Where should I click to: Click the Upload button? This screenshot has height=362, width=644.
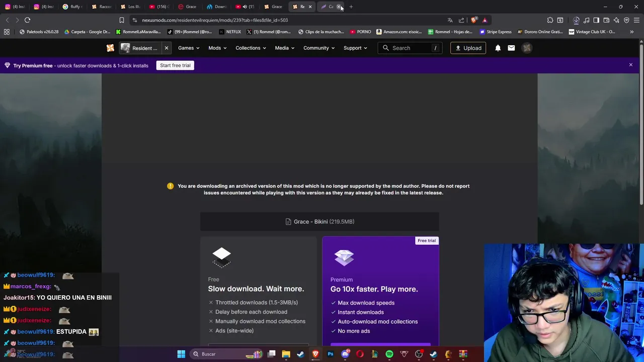pyautogui.click(x=468, y=48)
